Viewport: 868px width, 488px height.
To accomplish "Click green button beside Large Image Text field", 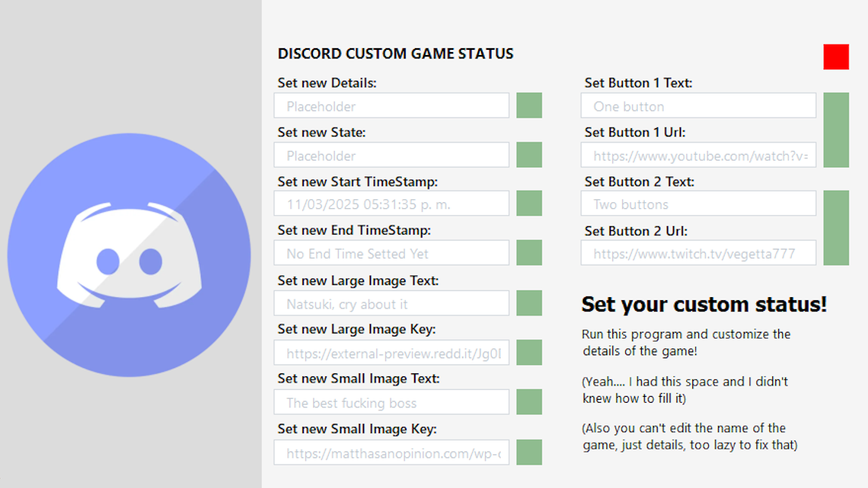I will [529, 303].
